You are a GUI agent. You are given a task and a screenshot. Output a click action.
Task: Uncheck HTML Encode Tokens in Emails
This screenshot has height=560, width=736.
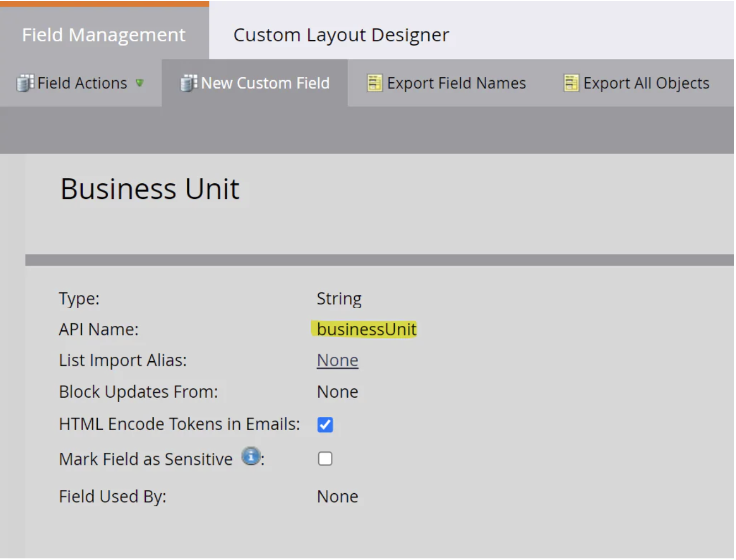(325, 425)
